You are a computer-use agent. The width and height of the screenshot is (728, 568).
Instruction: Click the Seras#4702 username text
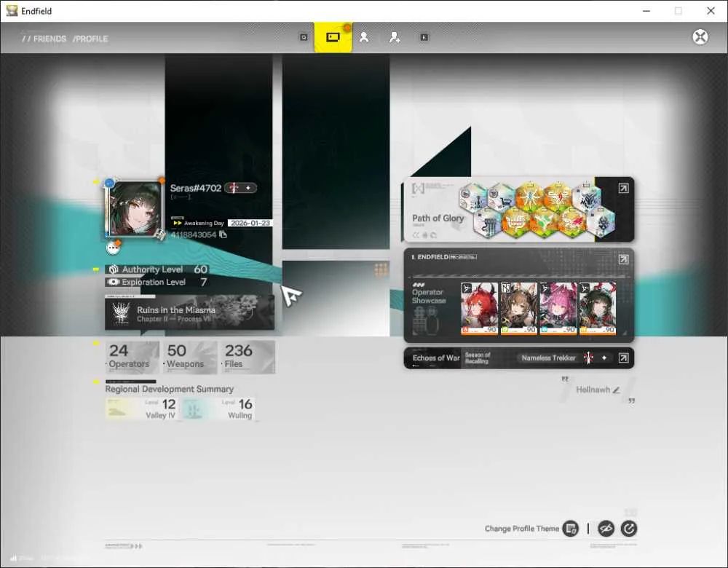pos(195,188)
